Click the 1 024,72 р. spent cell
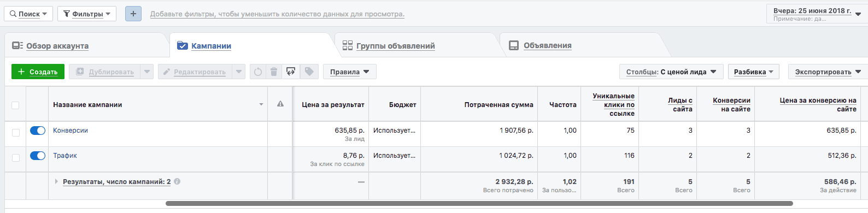The height and width of the screenshot is (213, 868). click(x=516, y=156)
